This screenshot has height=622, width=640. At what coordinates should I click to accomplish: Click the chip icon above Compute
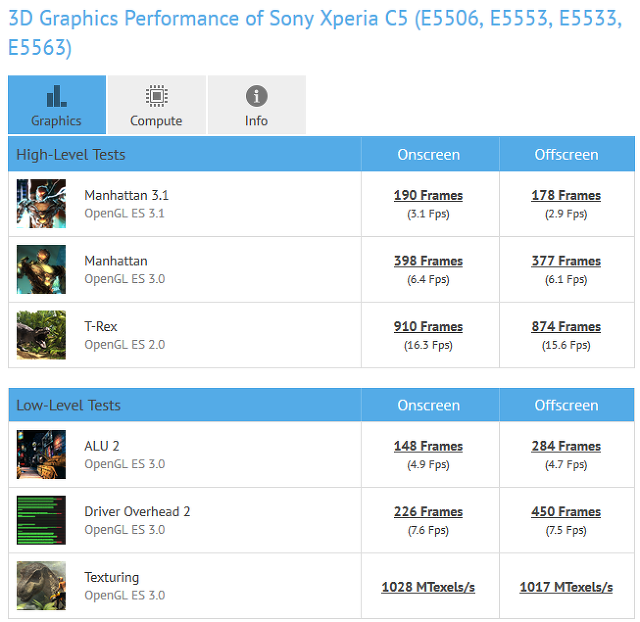coord(157,96)
